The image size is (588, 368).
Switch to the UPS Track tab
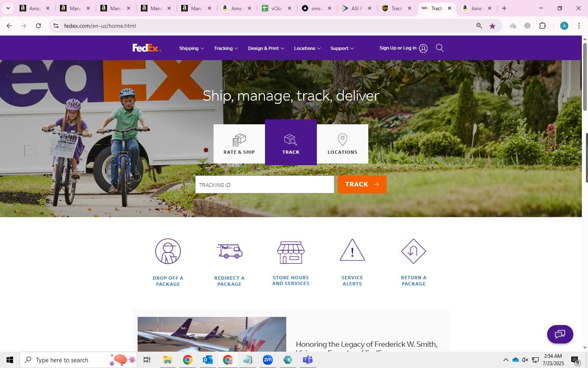397,8
